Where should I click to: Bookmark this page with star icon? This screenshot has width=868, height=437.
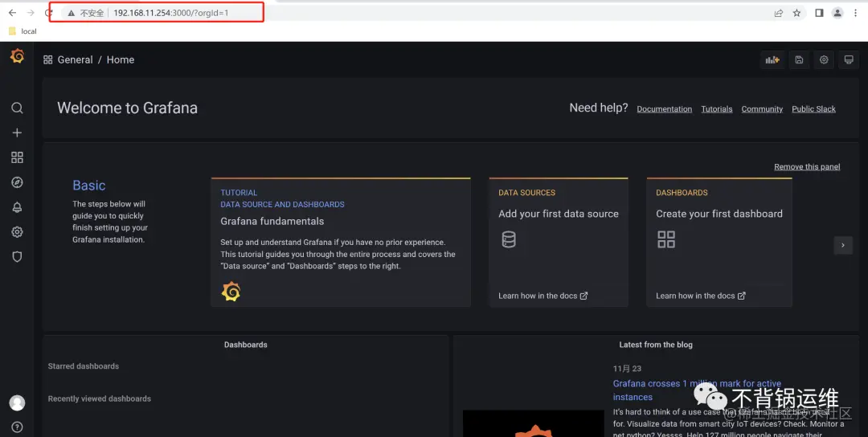pos(796,13)
